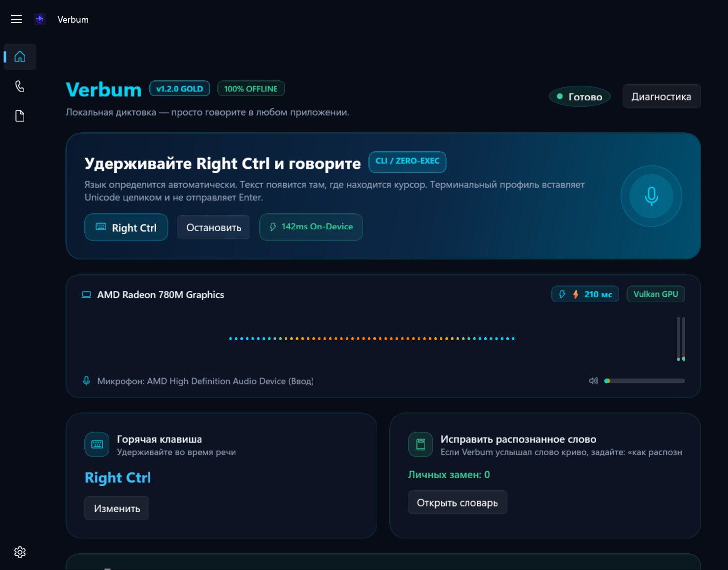Open the document sidebar page
728x570 pixels.
pos(20,116)
